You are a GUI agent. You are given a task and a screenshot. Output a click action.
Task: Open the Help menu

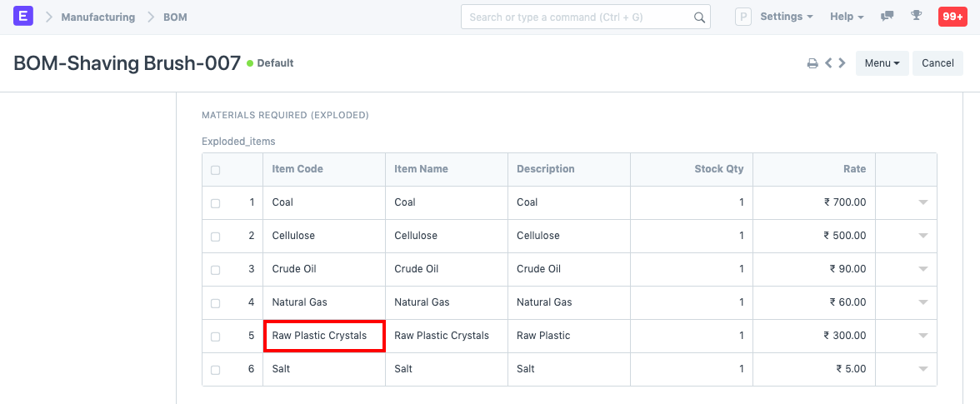coord(847,17)
